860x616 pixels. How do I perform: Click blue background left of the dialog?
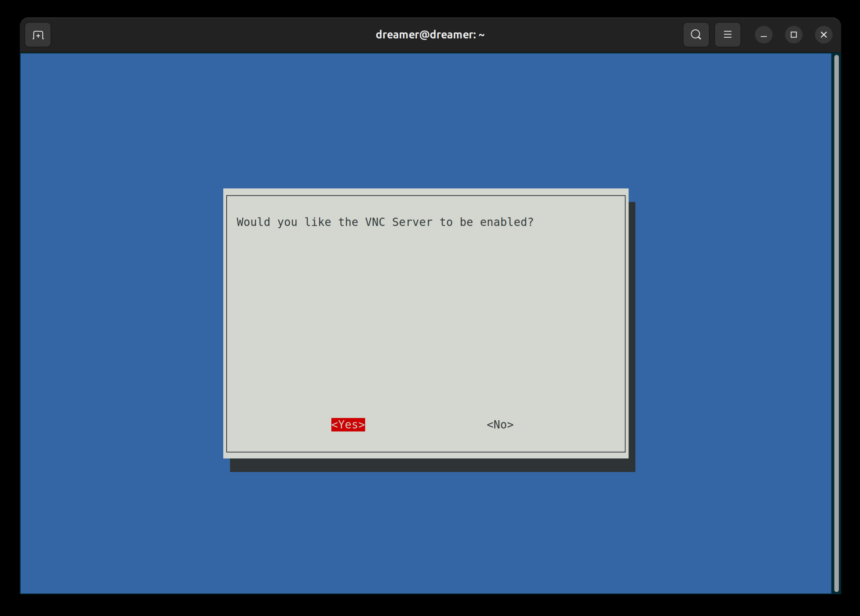pos(121,322)
